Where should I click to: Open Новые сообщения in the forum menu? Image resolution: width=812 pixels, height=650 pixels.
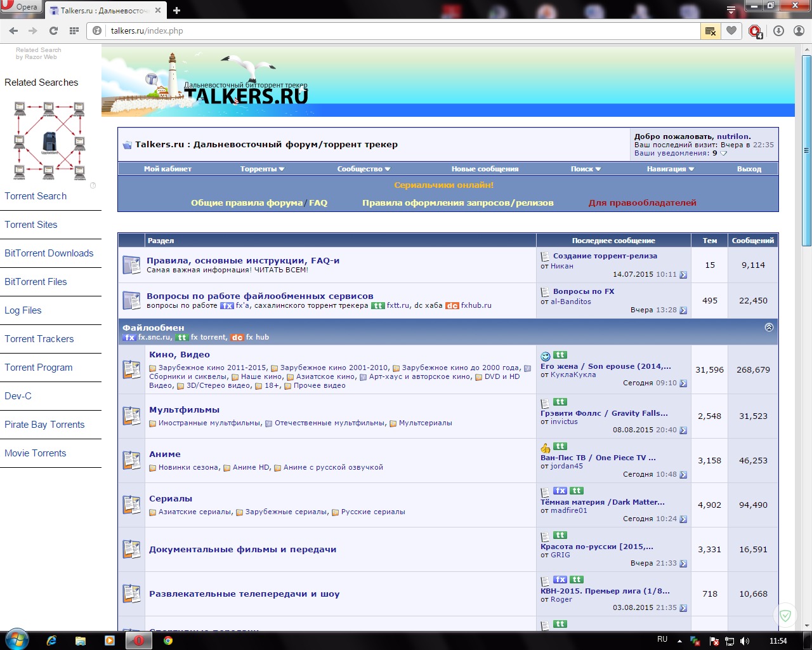[x=485, y=169]
